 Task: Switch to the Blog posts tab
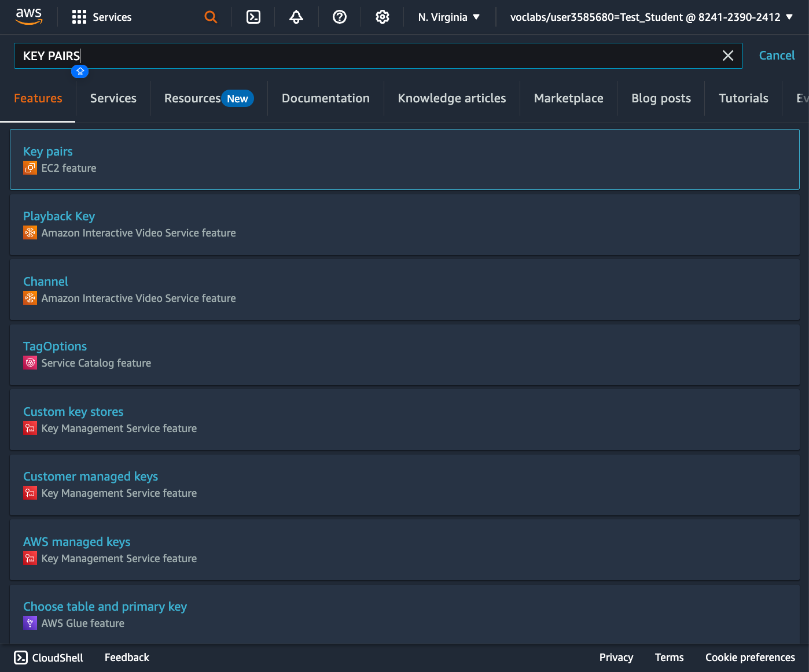pos(661,98)
